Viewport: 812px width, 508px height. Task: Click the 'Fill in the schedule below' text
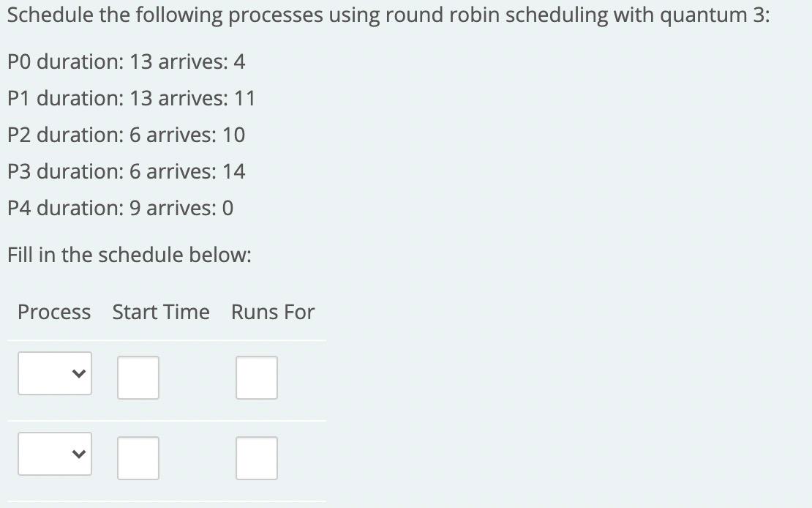129,255
